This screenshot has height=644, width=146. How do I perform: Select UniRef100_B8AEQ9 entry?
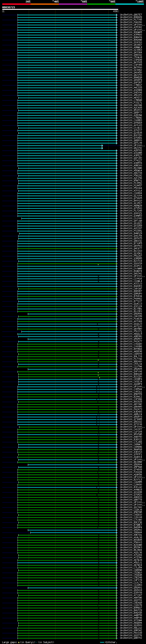(131, 78)
